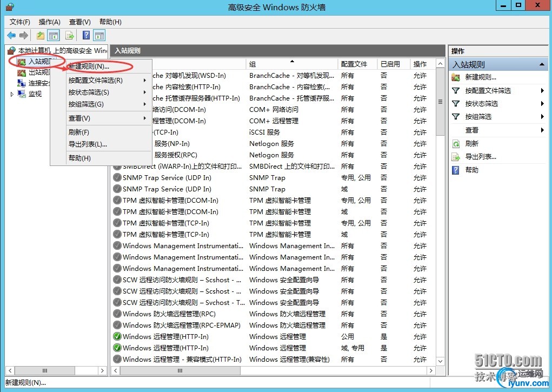Click filter funnel icon beside 按组筛选
The image size is (552, 392).
point(456,117)
